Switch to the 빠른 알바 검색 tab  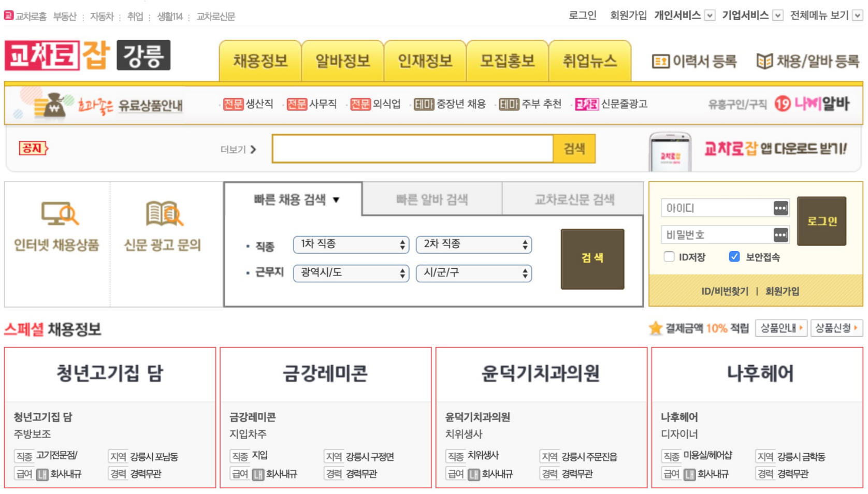(x=432, y=199)
